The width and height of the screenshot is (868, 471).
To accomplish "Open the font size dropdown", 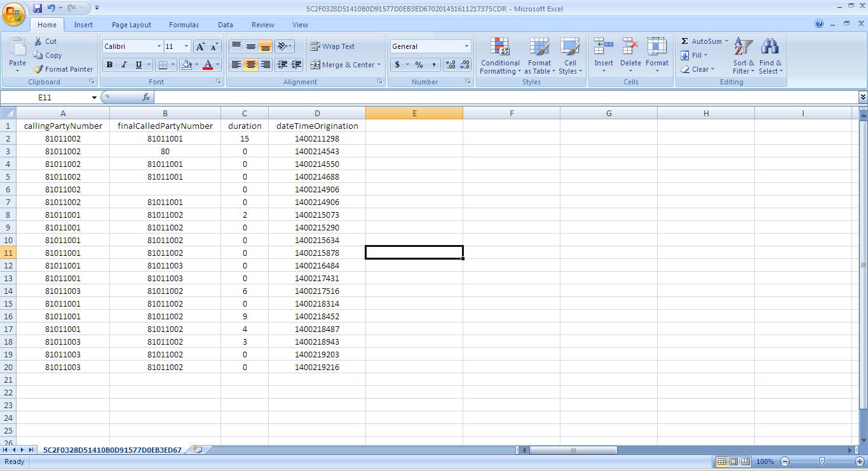I will [x=186, y=46].
